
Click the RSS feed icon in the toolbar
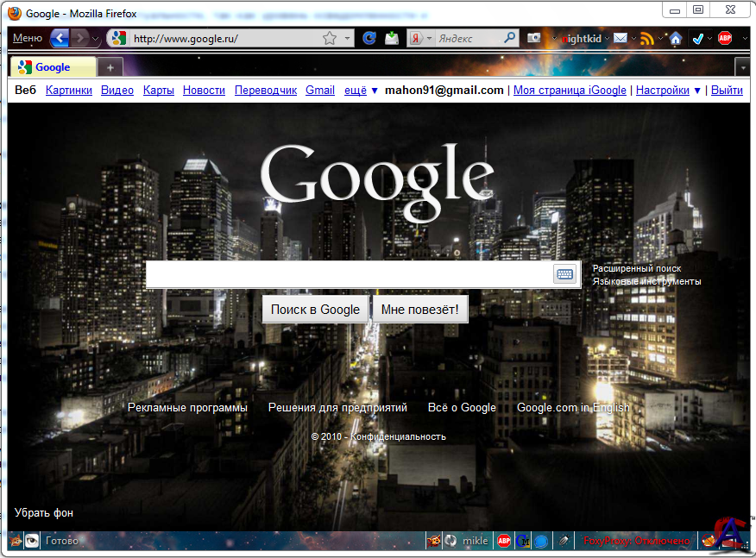click(x=647, y=38)
